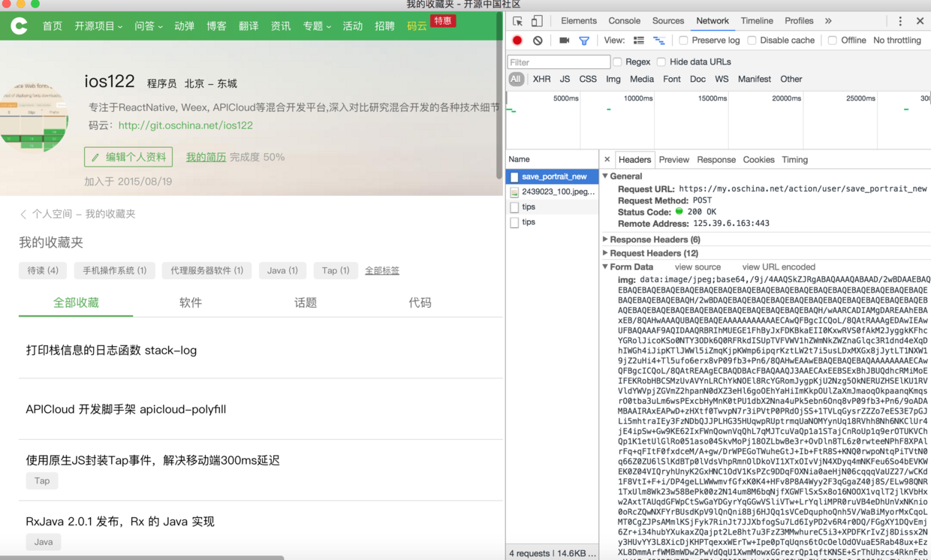Select 2439023_100.jpeg request
931x560 pixels.
[x=552, y=191]
